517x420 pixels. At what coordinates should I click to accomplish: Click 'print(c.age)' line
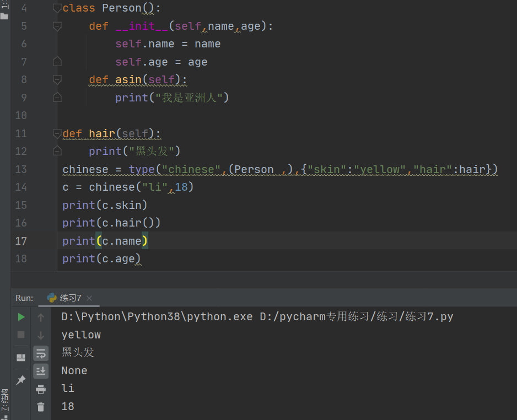(x=101, y=259)
